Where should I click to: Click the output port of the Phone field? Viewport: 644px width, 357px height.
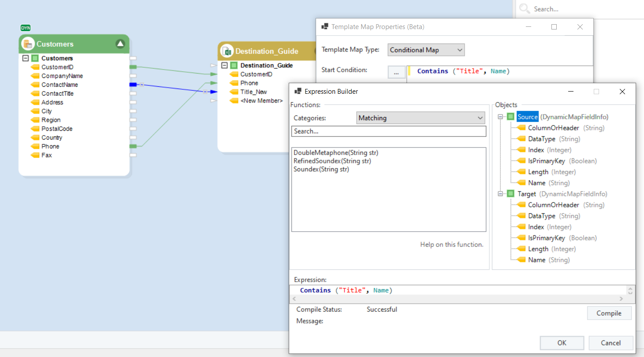[x=133, y=146]
